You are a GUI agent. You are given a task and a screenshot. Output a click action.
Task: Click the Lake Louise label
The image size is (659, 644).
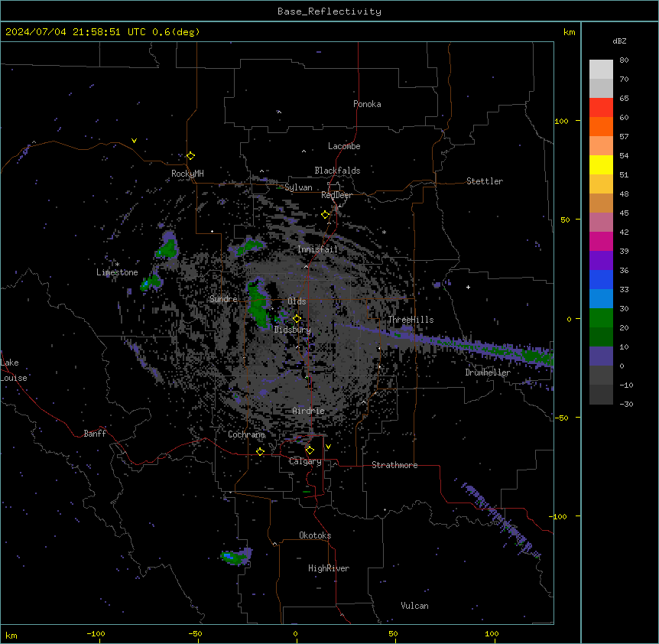(14, 370)
